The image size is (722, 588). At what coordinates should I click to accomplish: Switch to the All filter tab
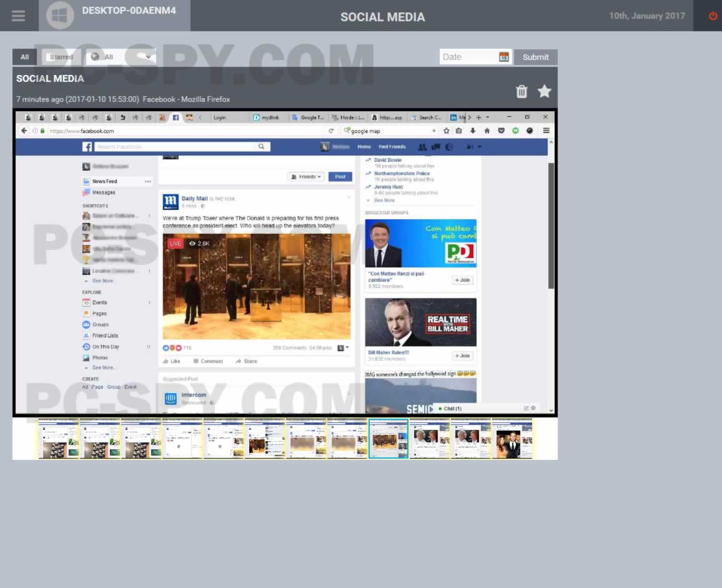point(24,57)
